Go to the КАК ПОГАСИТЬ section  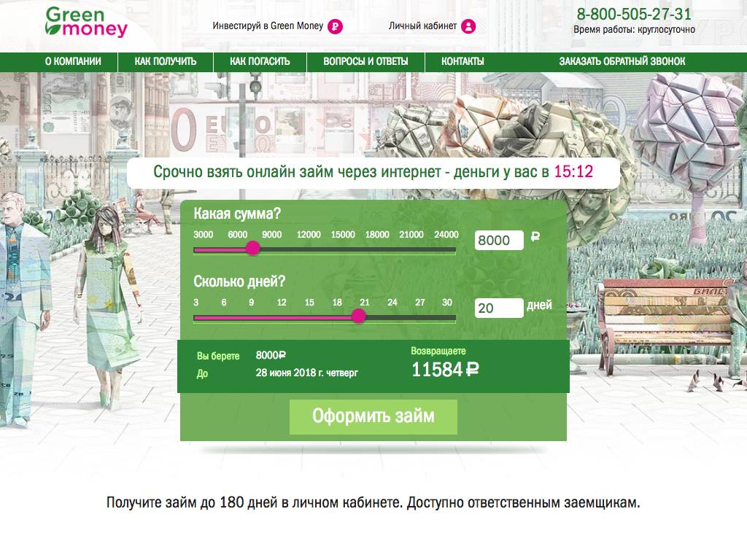260,61
